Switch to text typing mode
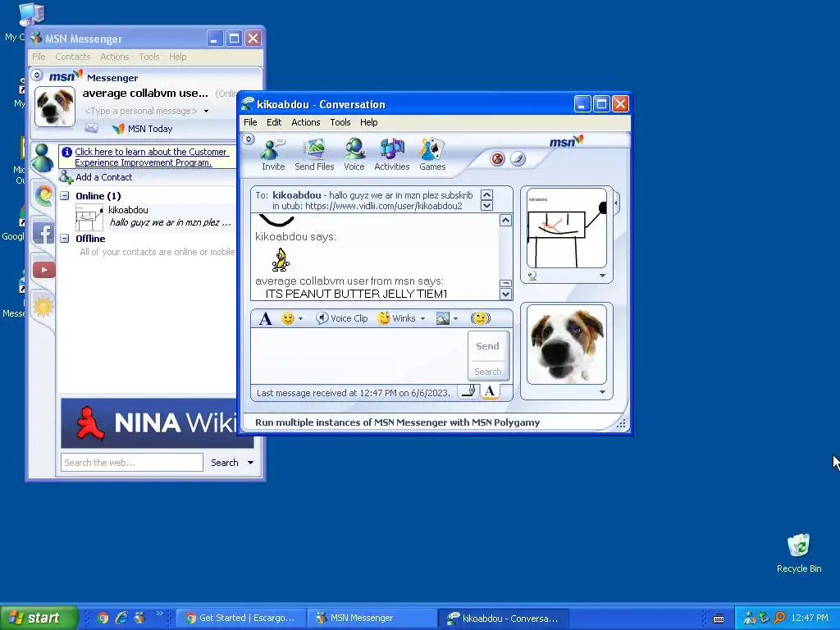This screenshot has width=840, height=630. click(489, 391)
